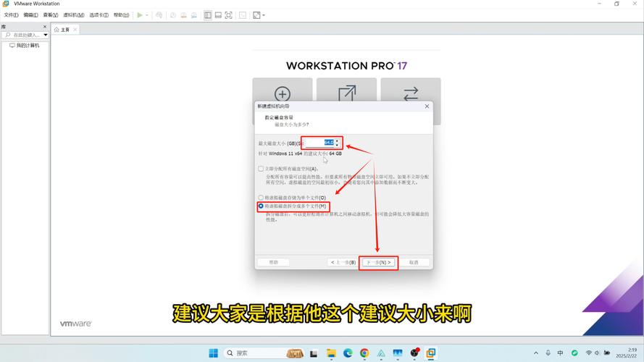This screenshot has height=362, width=644.
Task: Click the green round tray icon
Action: [574, 353]
